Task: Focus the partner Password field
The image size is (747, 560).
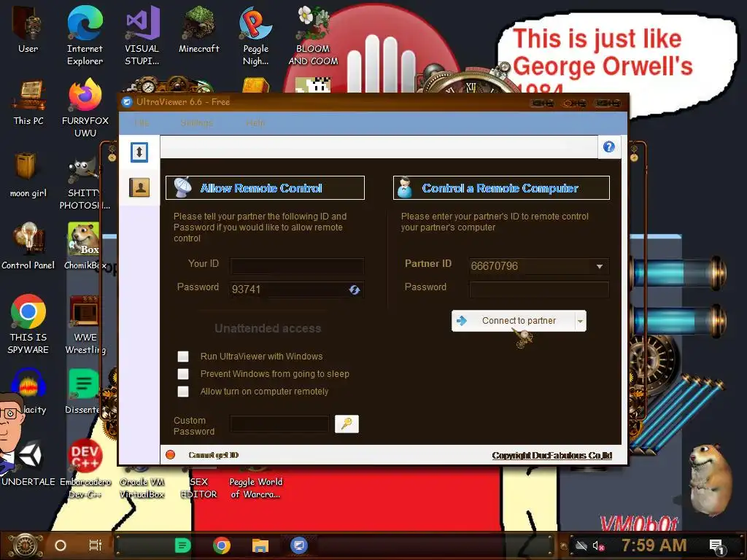Action: point(539,289)
